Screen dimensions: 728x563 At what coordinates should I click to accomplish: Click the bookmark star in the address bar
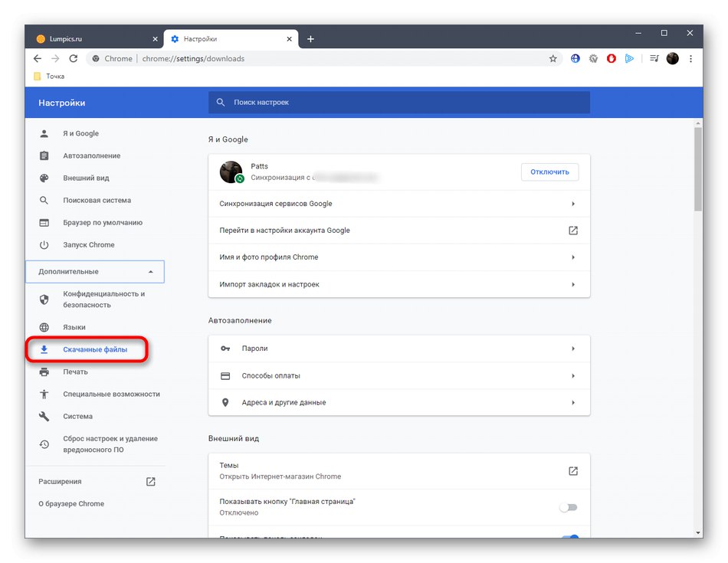[x=553, y=58]
